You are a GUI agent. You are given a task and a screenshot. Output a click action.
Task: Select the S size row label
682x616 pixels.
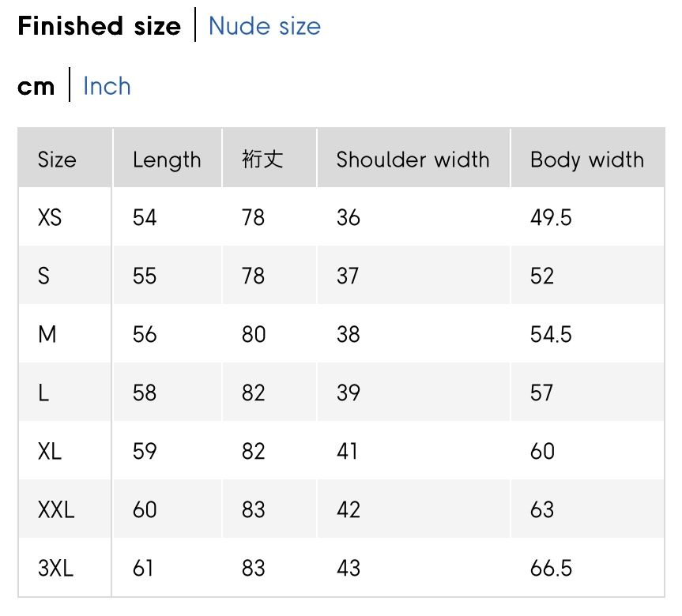point(43,276)
